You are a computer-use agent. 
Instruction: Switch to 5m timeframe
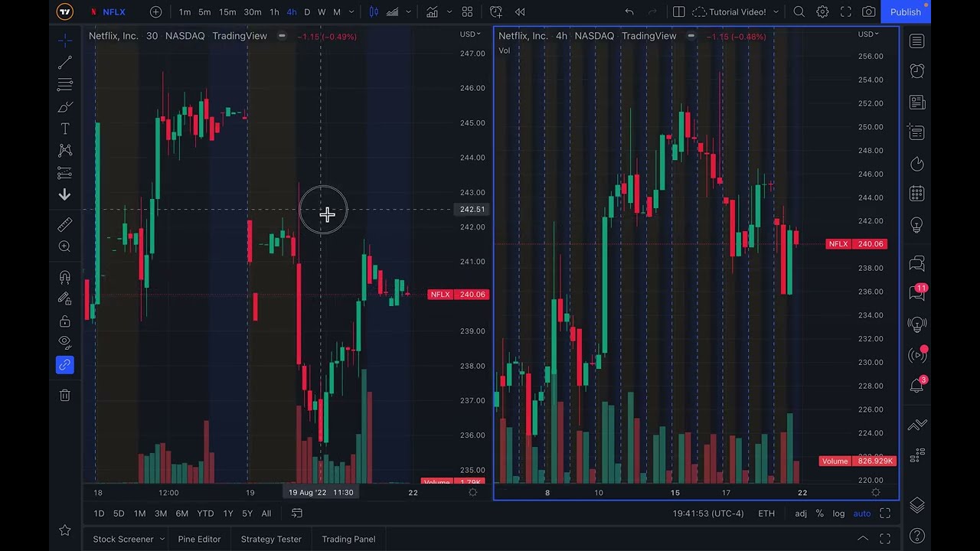204,11
